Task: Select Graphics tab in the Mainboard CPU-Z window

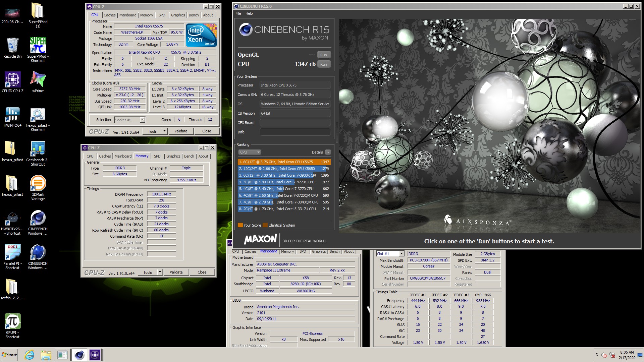Action: [319, 251]
